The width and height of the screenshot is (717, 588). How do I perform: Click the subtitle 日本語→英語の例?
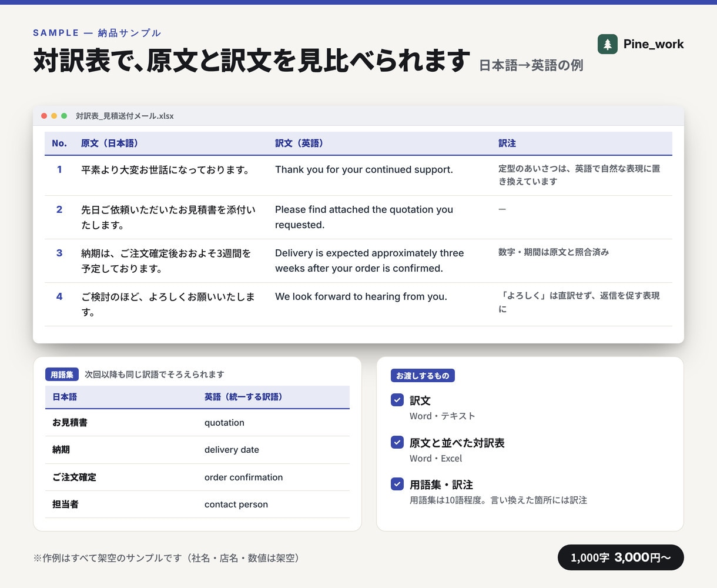pyautogui.click(x=531, y=65)
